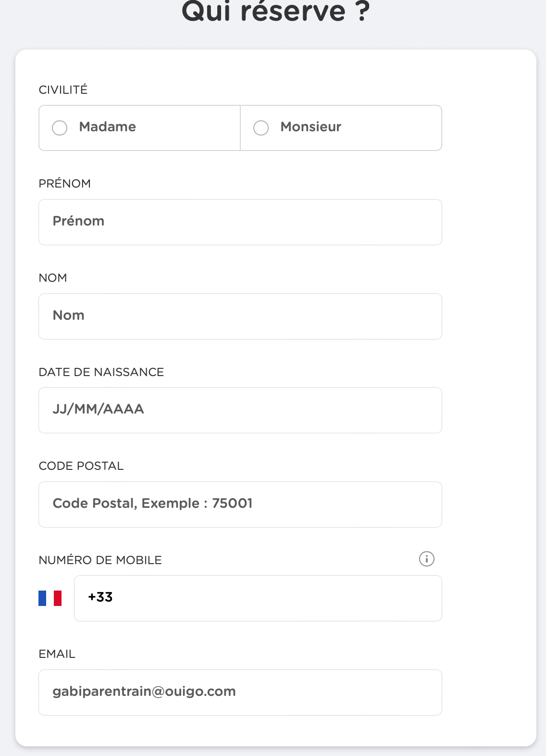Click the NOM label above the field
The width and height of the screenshot is (546, 756).
[x=53, y=277]
